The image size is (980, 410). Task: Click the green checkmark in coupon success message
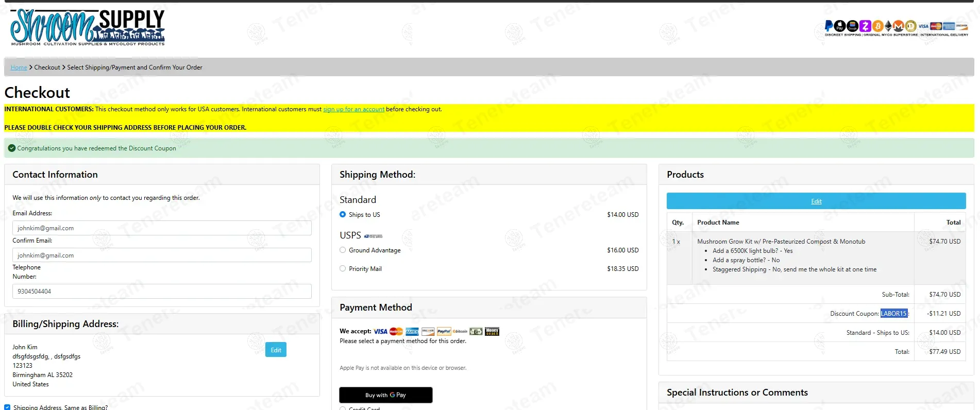point(11,148)
